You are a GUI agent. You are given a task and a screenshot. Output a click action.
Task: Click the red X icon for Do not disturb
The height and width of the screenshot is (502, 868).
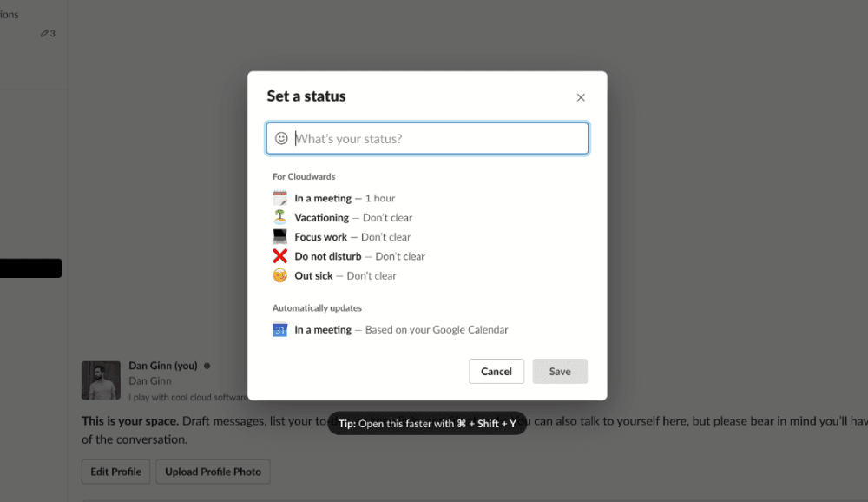tap(279, 256)
